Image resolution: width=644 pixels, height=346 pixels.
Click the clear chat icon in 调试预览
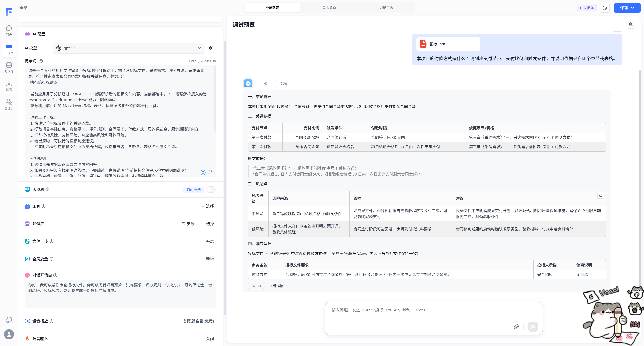click(x=631, y=24)
